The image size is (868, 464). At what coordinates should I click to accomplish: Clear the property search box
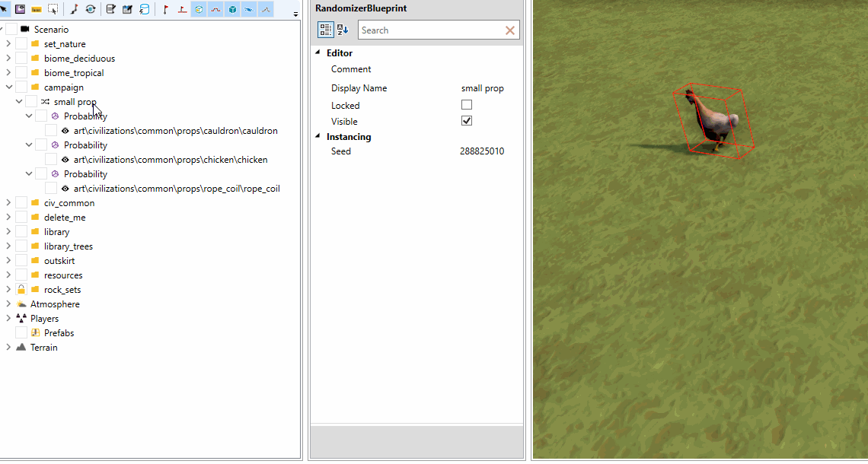(510, 30)
